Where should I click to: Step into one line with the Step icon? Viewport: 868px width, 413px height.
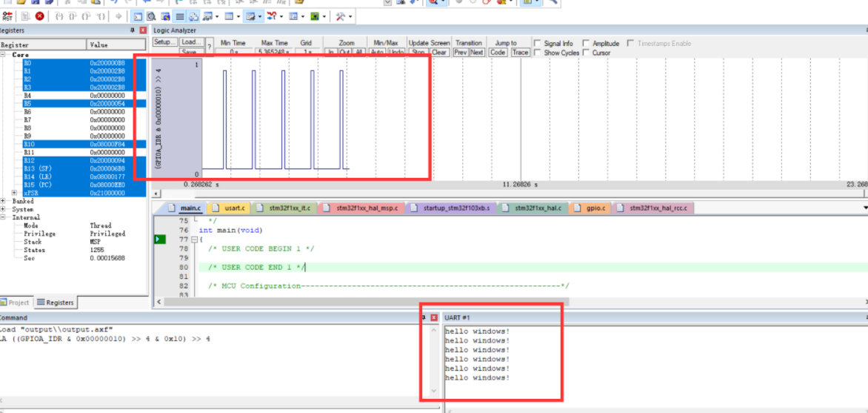tap(59, 16)
